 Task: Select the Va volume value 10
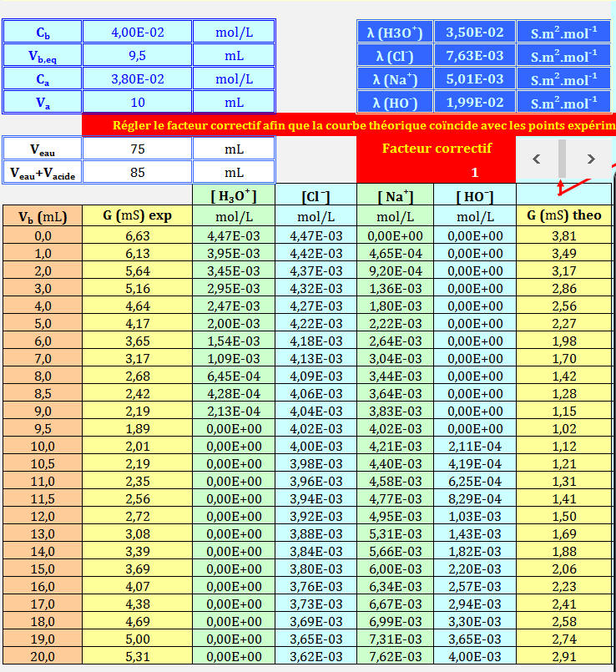(x=137, y=102)
